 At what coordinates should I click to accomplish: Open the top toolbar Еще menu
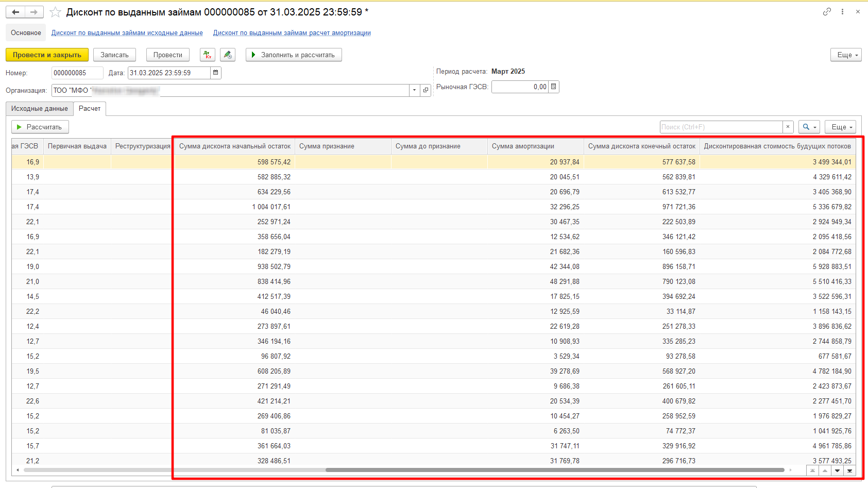pos(846,55)
